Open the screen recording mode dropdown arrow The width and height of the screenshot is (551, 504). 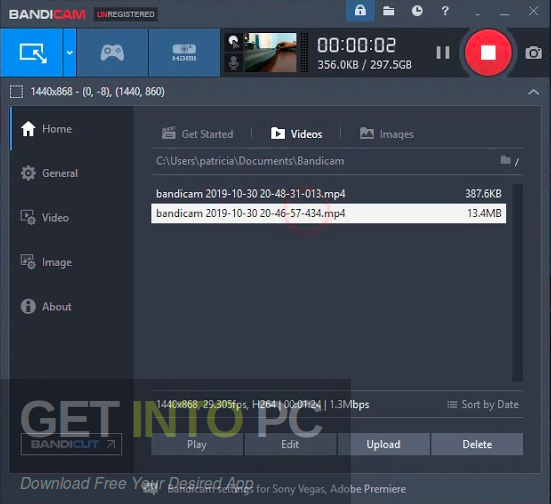tap(70, 53)
